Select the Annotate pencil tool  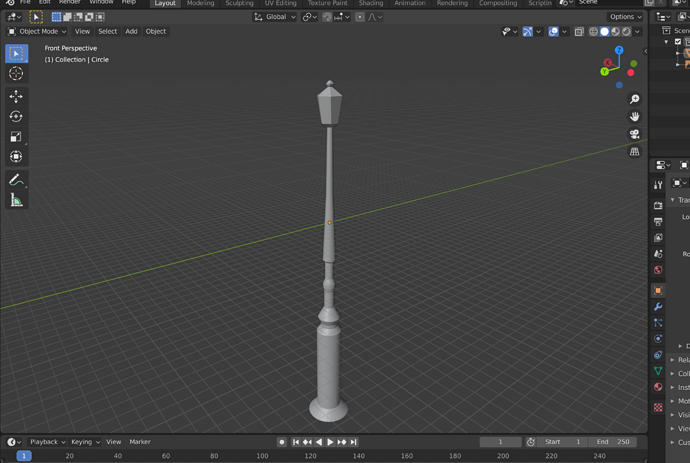16,180
